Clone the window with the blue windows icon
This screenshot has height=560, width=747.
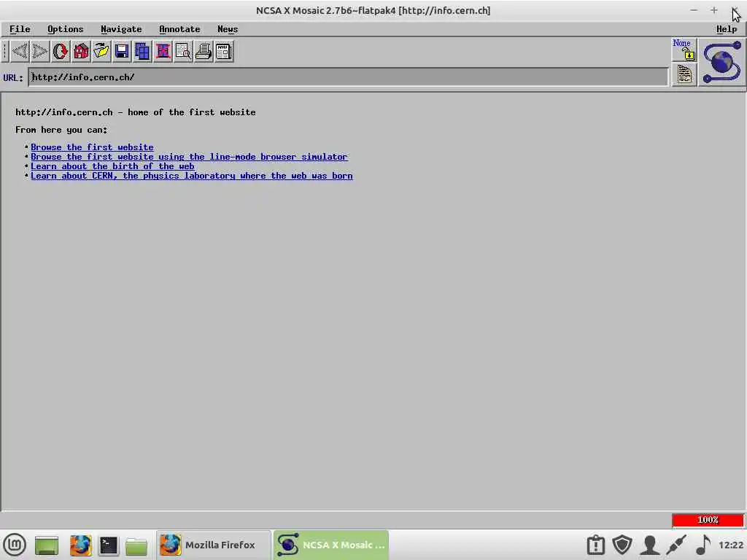(142, 51)
